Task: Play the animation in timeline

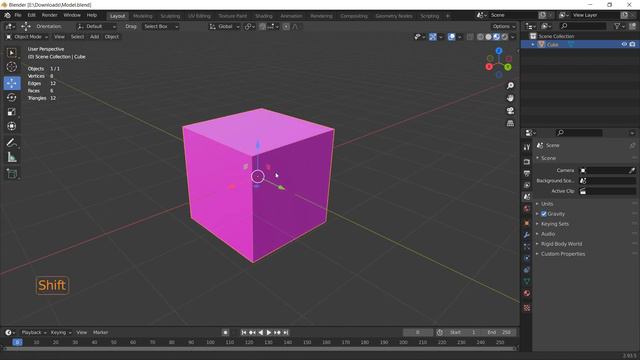Action: pos(269,333)
